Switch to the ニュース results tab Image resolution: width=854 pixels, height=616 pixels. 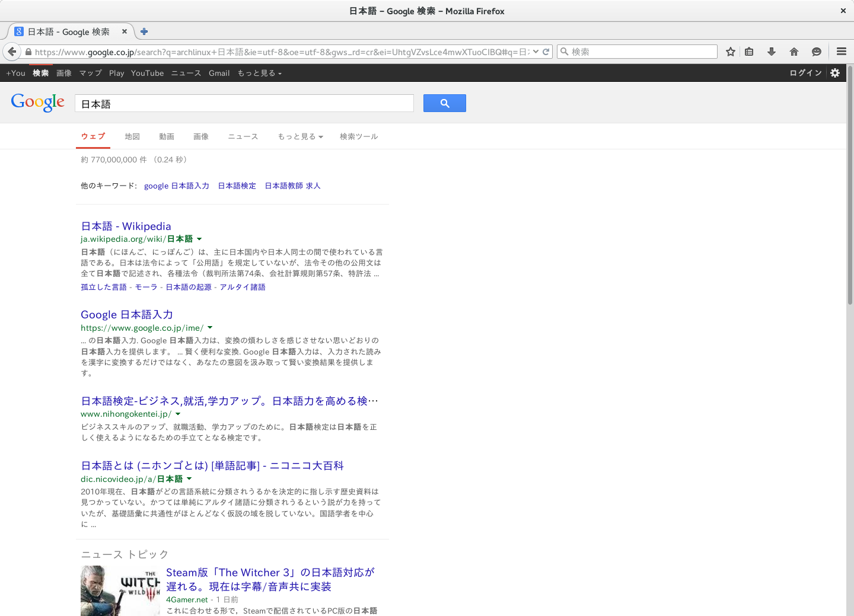(243, 136)
